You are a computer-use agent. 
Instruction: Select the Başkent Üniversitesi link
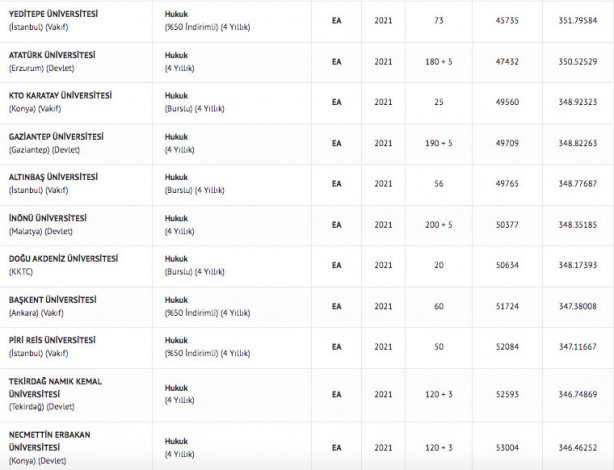52,300
